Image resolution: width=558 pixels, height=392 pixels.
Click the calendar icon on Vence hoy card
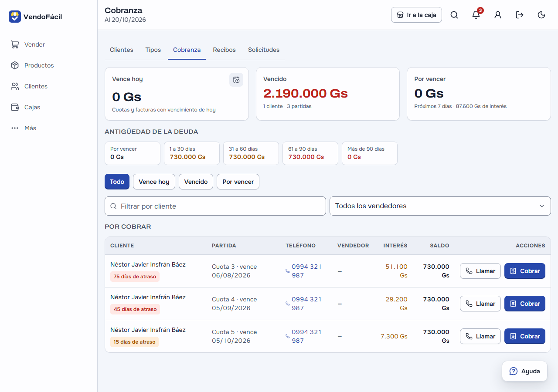click(x=236, y=80)
